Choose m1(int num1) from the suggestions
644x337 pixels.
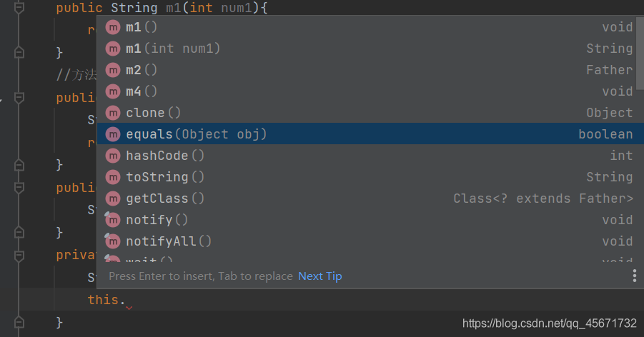[173, 49]
